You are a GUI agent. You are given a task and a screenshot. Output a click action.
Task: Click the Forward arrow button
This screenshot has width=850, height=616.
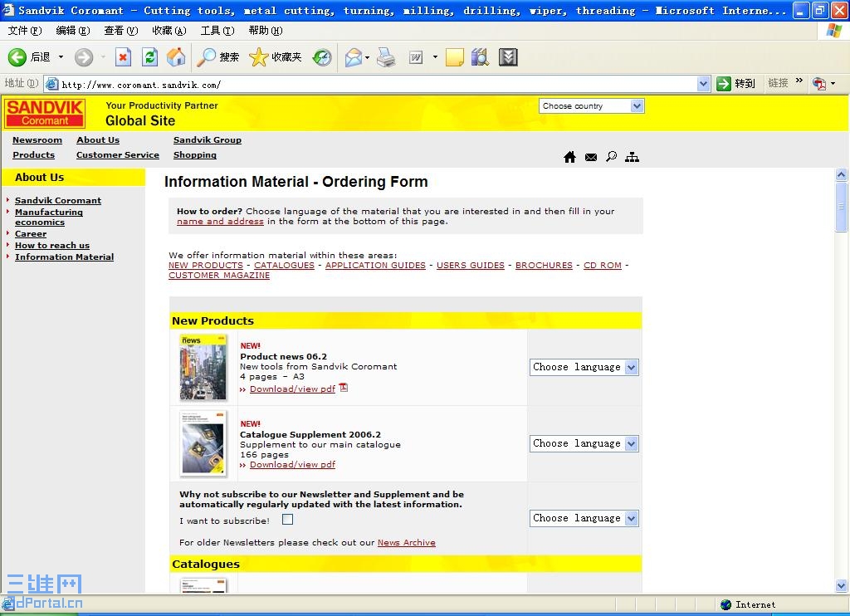84,57
